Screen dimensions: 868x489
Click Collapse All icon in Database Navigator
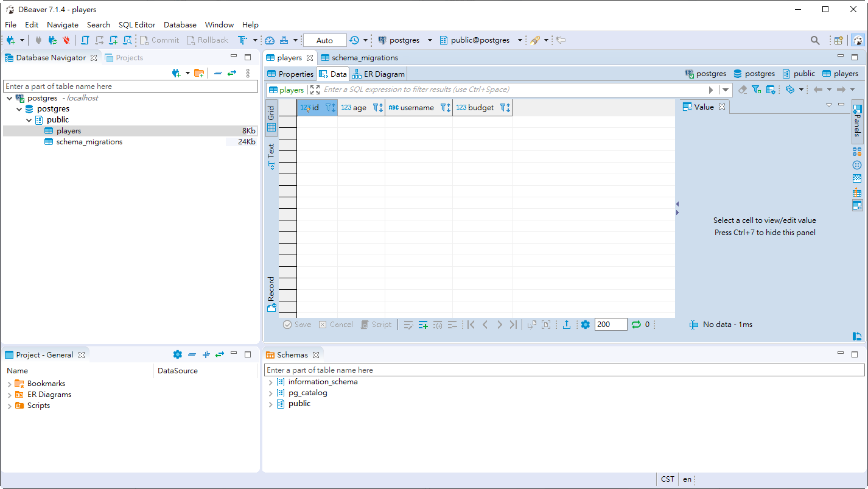pyautogui.click(x=218, y=73)
